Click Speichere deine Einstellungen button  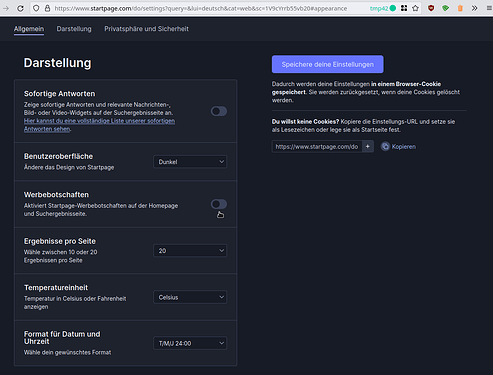[x=327, y=64]
